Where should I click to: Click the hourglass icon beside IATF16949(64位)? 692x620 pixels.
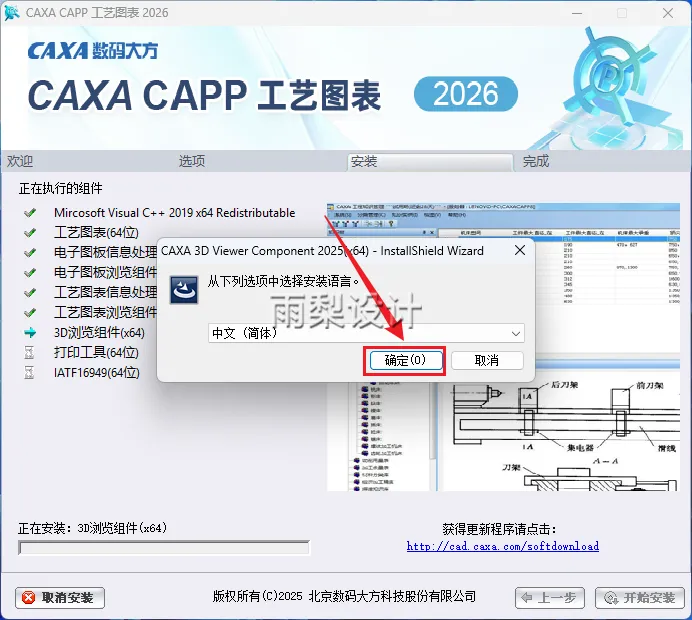[29, 373]
